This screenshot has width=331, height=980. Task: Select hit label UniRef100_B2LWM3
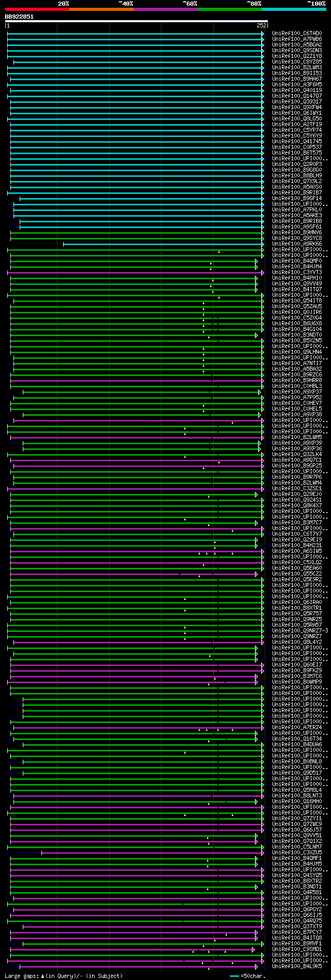pos(297,68)
